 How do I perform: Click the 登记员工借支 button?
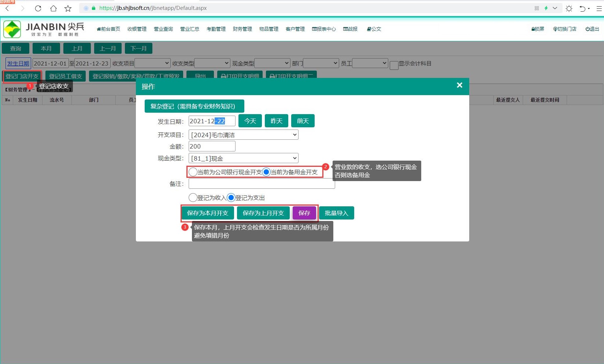click(x=66, y=76)
